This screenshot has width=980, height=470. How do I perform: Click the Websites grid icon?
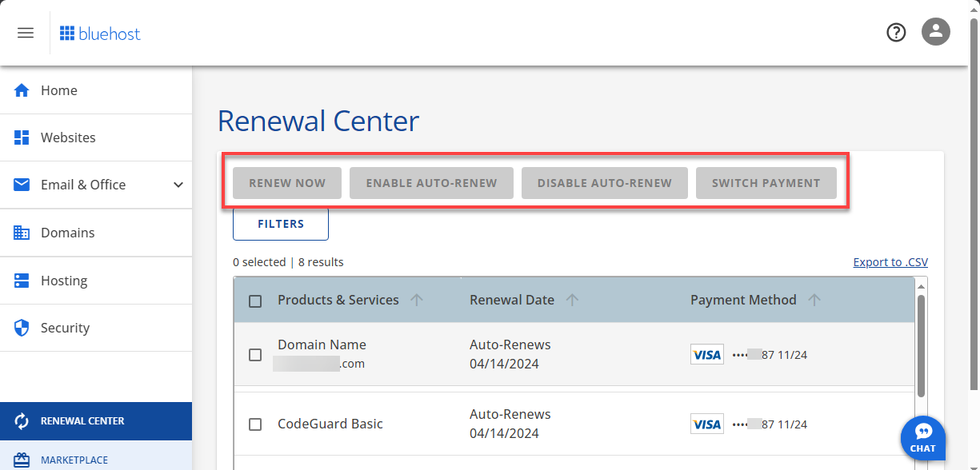tap(22, 137)
